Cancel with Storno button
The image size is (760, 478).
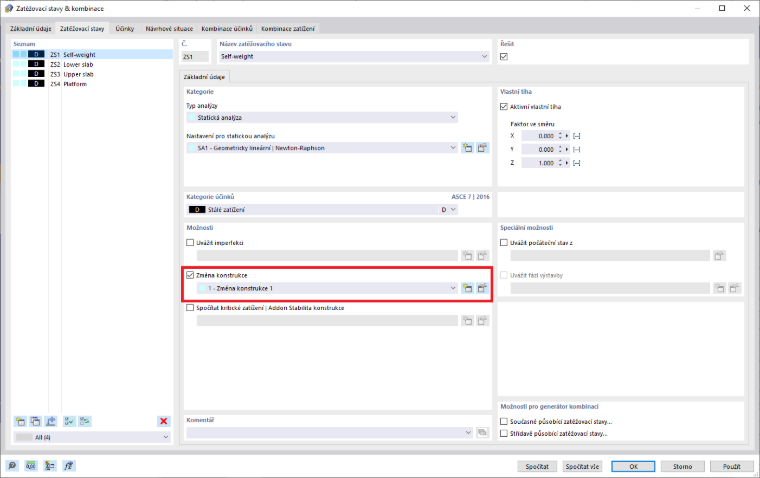[682, 466]
